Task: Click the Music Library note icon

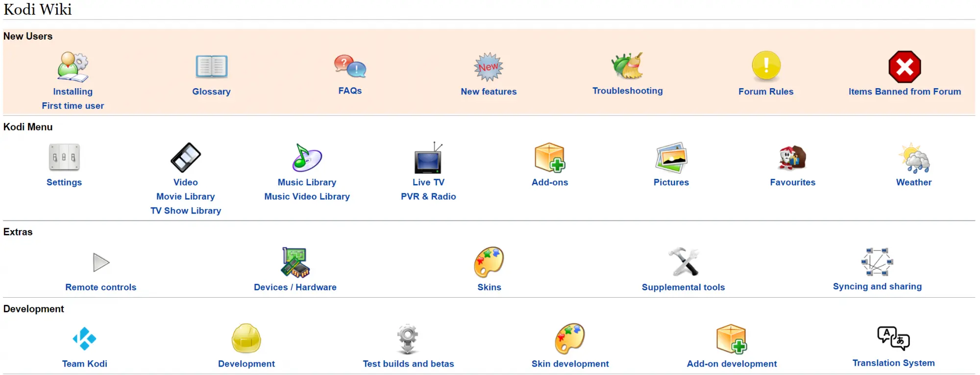Action: pyautogui.click(x=307, y=158)
